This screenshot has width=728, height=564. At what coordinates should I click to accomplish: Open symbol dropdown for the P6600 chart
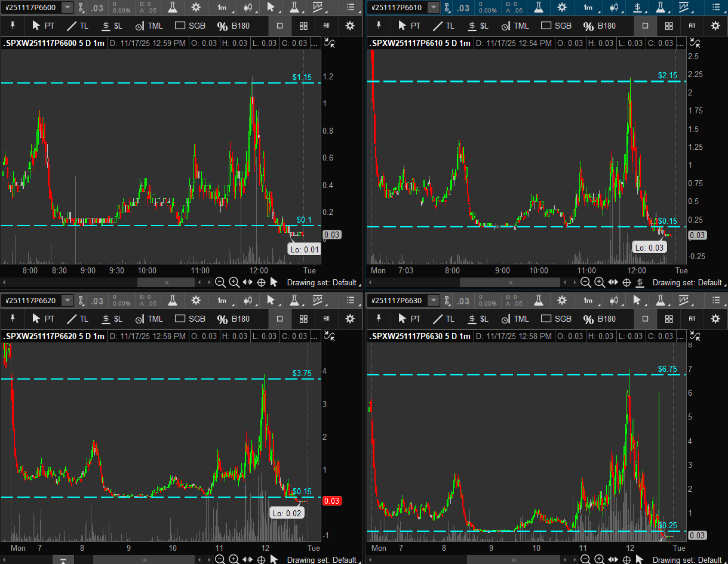(x=67, y=7)
